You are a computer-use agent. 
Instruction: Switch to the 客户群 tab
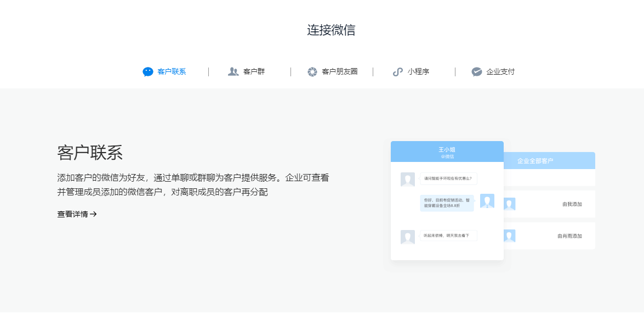[x=247, y=71]
